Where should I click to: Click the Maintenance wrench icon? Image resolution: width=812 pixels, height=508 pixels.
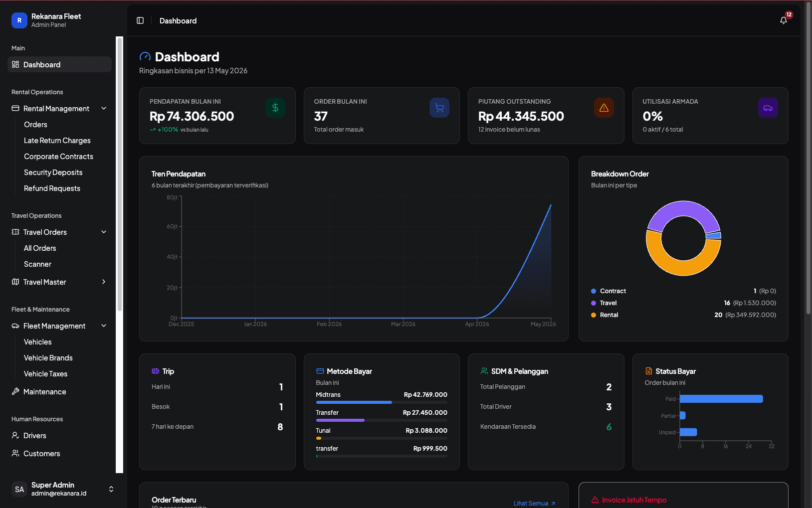pyautogui.click(x=15, y=391)
